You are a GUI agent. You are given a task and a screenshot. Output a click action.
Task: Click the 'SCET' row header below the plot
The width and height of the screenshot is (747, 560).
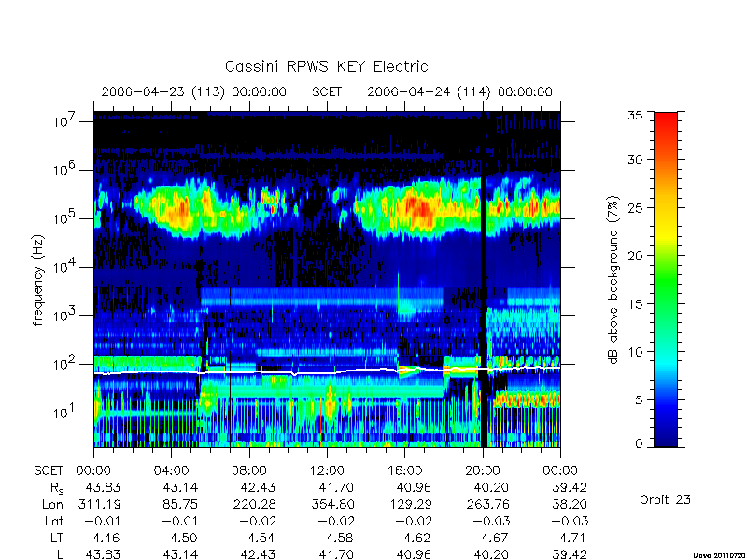[x=49, y=471]
